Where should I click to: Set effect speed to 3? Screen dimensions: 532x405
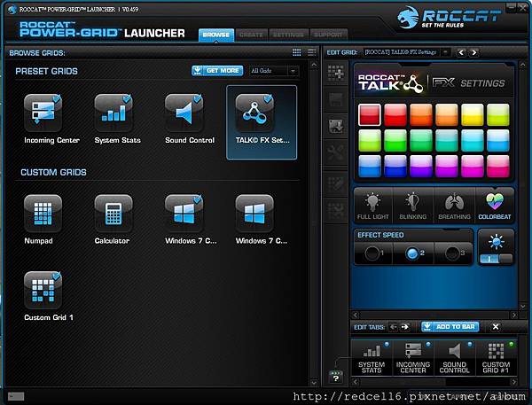tap(453, 253)
